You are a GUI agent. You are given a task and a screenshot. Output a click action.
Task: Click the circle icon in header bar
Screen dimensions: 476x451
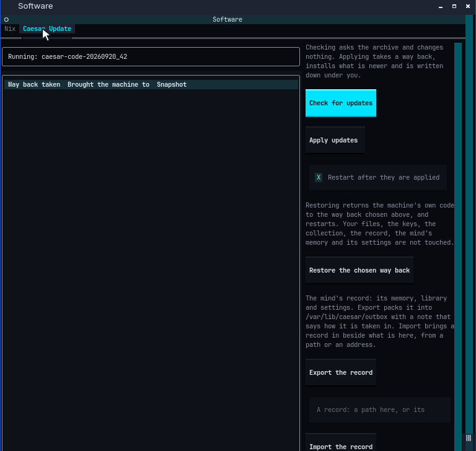tap(6, 20)
